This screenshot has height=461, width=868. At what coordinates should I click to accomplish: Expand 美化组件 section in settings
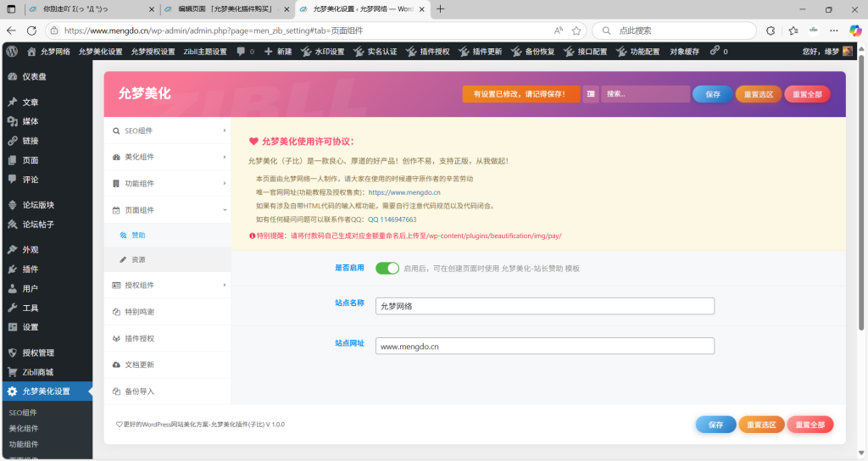pos(167,157)
